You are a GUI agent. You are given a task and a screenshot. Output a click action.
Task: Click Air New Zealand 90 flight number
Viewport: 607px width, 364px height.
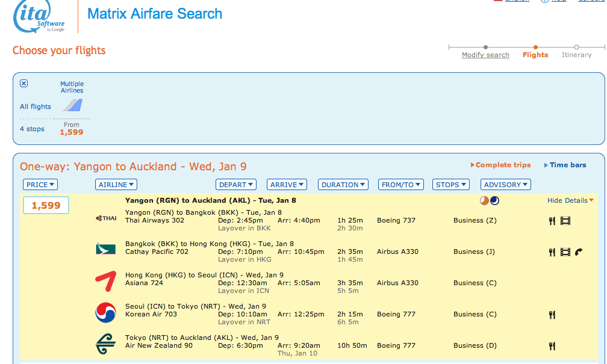159,346
